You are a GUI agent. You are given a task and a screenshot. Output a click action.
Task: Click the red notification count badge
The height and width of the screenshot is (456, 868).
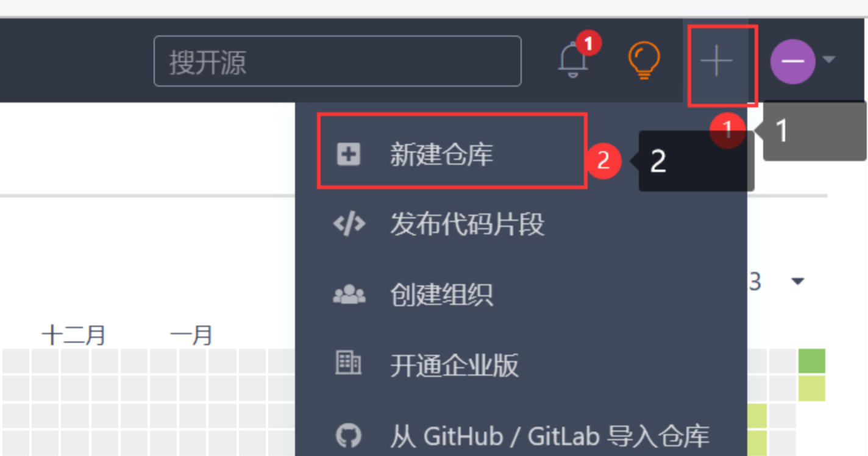coord(589,43)
